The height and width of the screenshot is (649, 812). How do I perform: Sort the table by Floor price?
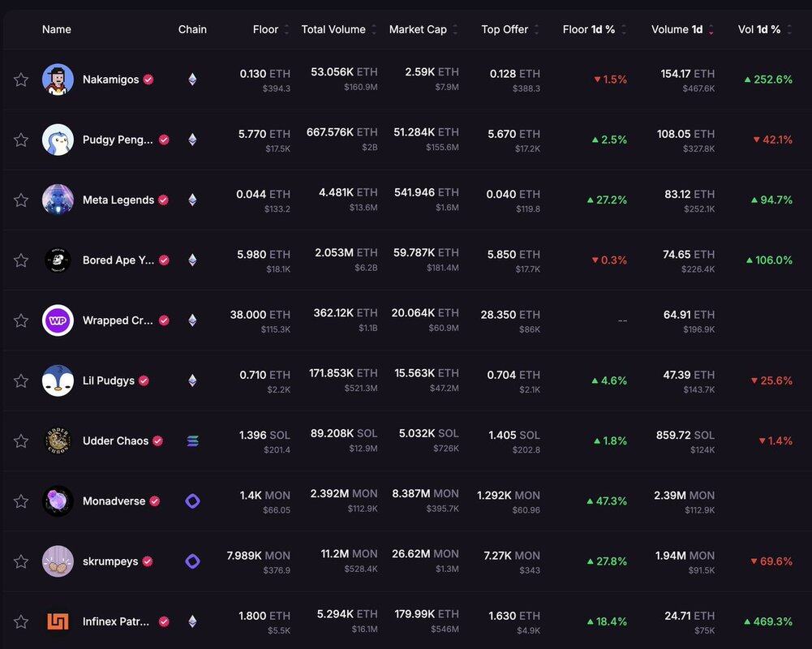pos(266,29)
